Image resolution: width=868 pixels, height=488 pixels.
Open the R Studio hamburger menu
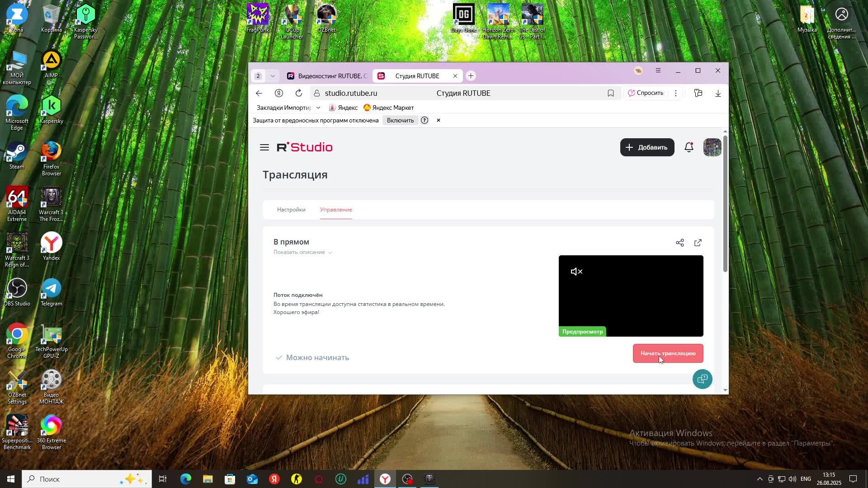click(x=264, y=147)
